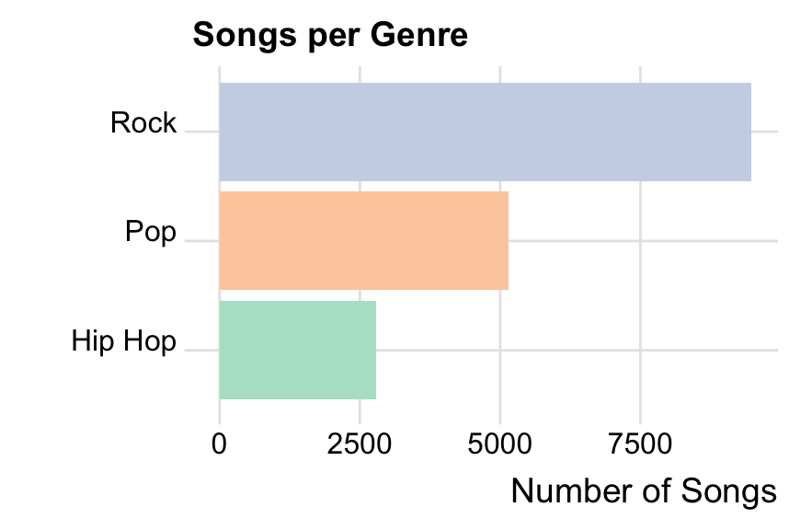Click the horizontal gridline right of Hip Hop bar

click(x=579, y=351)
